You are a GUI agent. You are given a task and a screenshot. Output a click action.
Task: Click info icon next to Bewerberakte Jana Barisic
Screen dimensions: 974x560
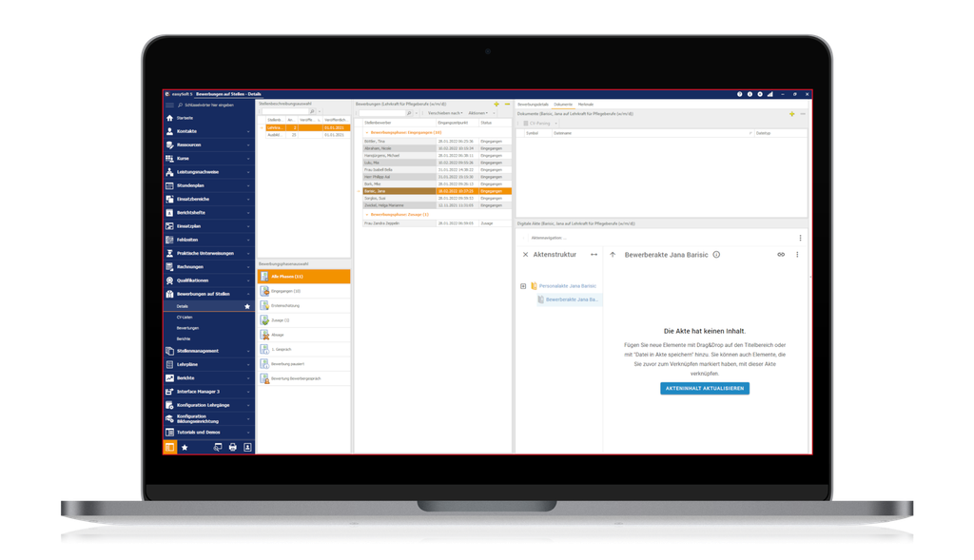(717, 255)
